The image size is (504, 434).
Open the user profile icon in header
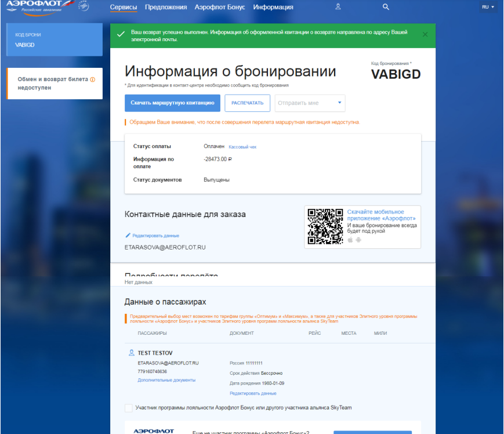click(x=338, y=7)
